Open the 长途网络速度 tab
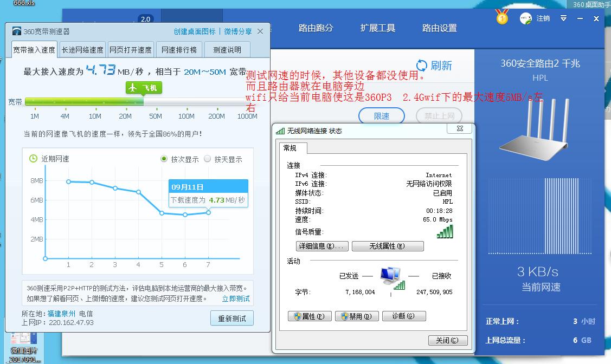This screenshot has height=364, width=611. click(82, 50)
